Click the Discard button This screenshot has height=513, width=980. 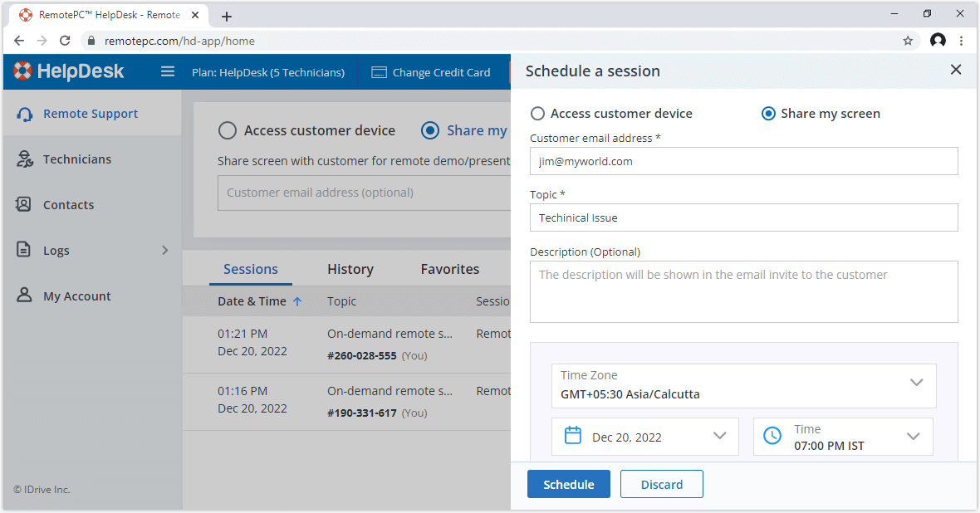point(662,484)
